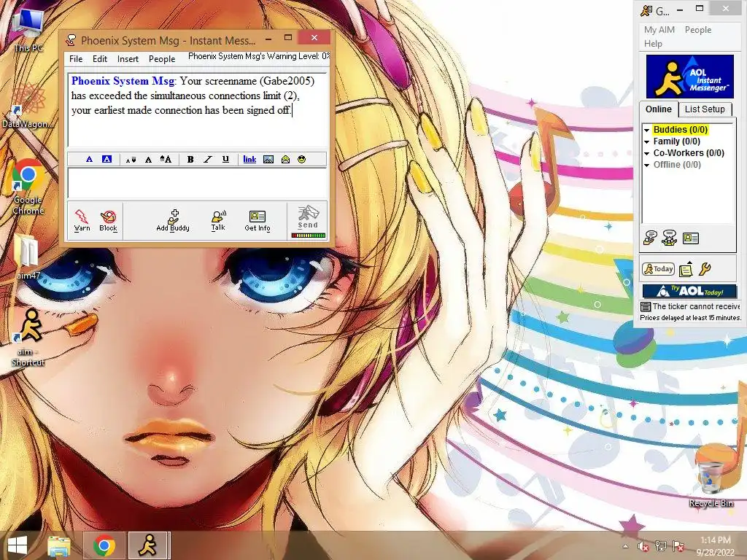Toggle underline formatting in message toolbar
This screenshot has width=747, height=560.
(225, 159)
